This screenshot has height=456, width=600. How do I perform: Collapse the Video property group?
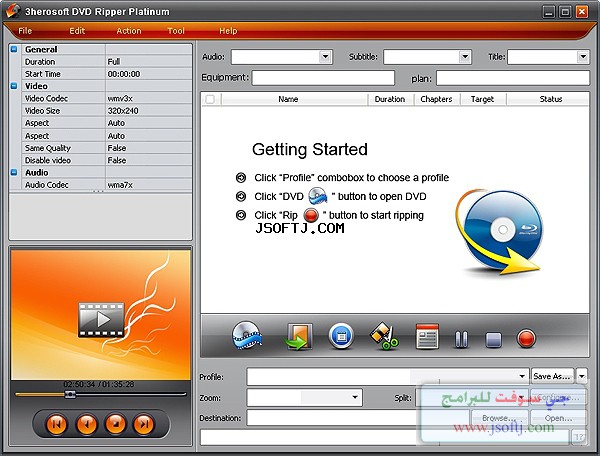(14, 86)
